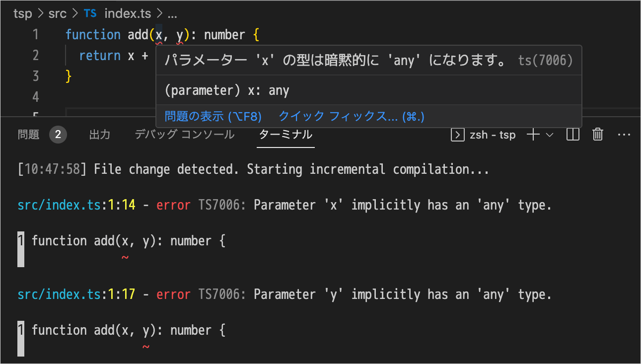This screenshot has height=364, width=641.
Task: Select the zsh - tsp terminal icon
Action: (457, 135)
